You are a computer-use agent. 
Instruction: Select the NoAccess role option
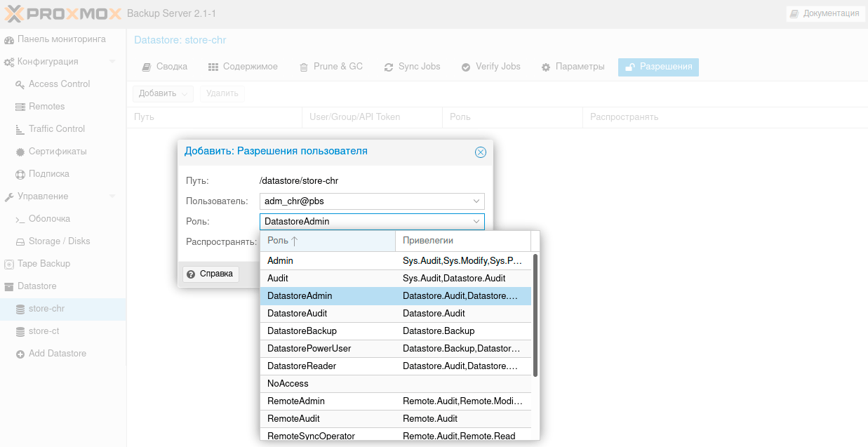point(288,383)
